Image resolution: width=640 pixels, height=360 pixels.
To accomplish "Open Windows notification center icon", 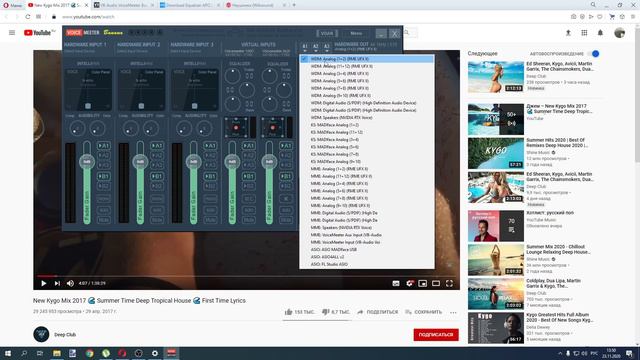I will pos(629,353).
